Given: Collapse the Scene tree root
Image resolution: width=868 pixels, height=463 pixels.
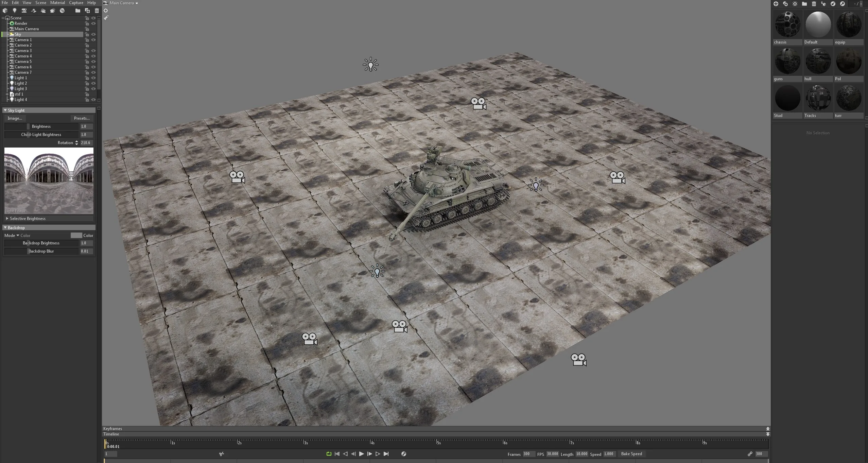Looking at the screenshot, I should (x=3, y=18).
